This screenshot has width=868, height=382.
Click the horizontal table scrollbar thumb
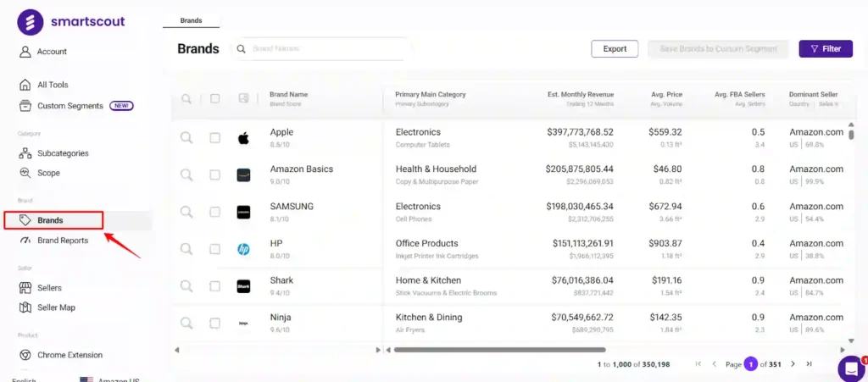pos(499,350)
